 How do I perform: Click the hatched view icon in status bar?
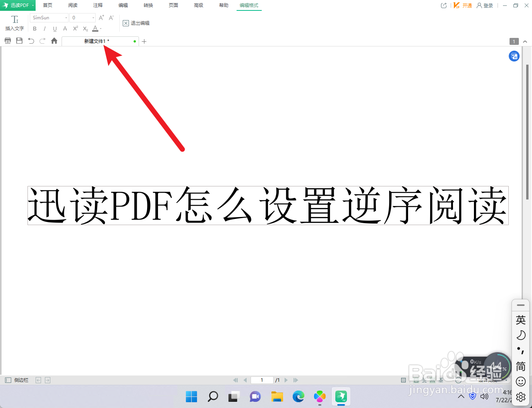pos(403,380)
